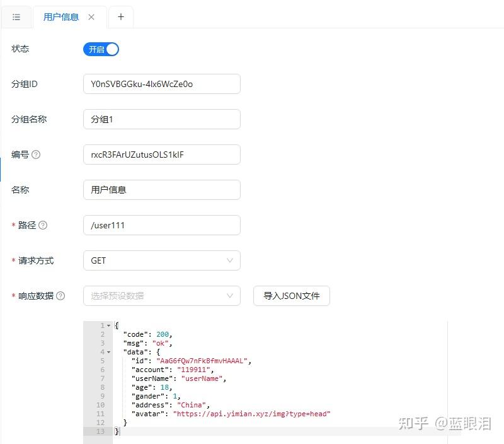Click the 名称 input field

[x=162, y=190]
